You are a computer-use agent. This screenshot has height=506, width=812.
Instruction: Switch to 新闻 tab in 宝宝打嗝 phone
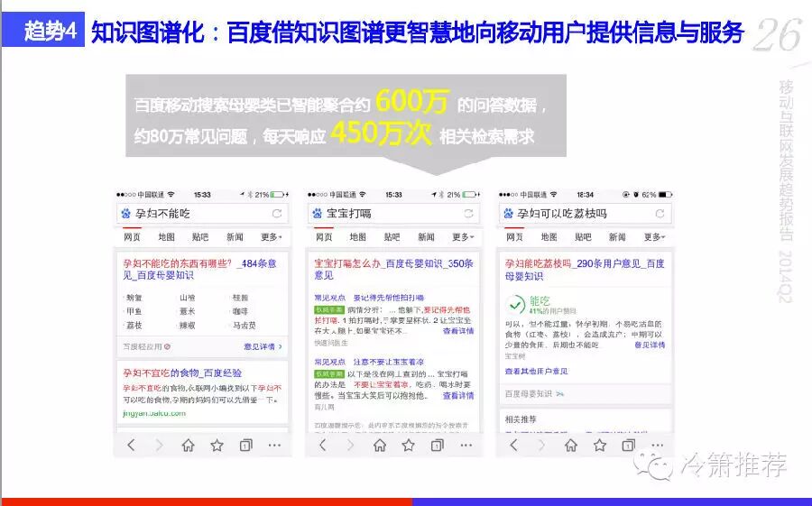[x=426, y=237]
